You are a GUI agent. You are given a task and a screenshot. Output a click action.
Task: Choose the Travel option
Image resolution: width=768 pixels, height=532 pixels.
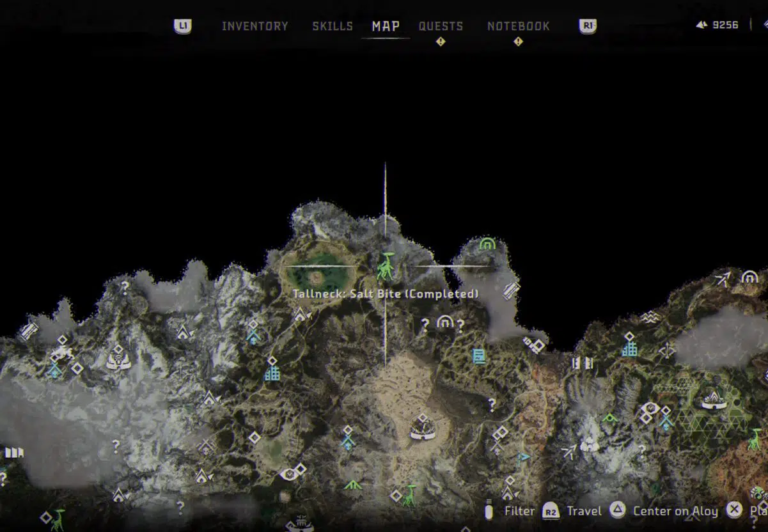point(584,511)
